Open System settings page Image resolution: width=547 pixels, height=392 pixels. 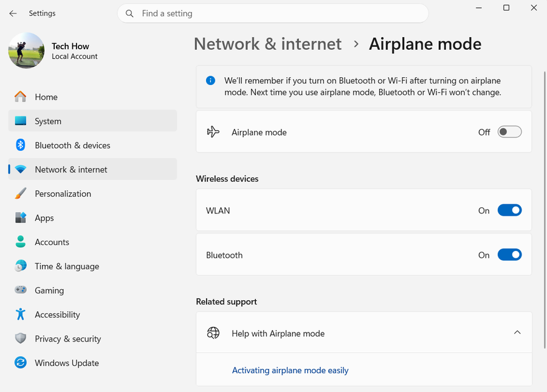[92, 121]
